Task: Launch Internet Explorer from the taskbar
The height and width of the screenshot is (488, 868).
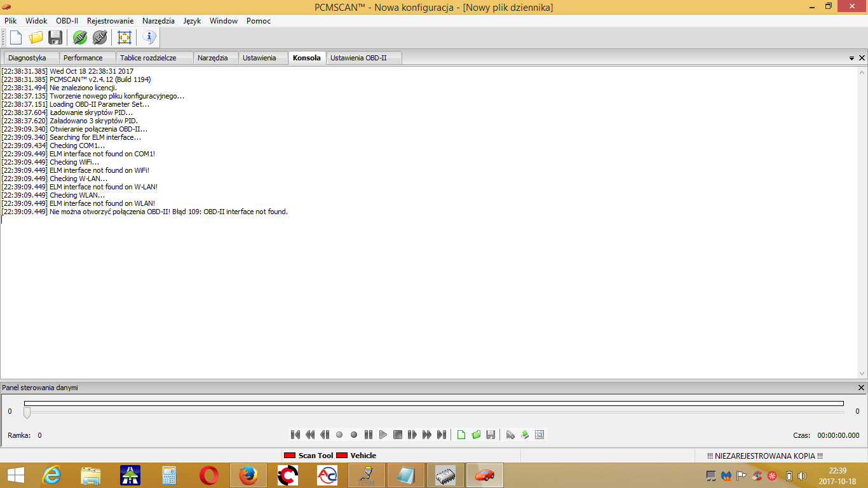Action: (x=51, y=475)
